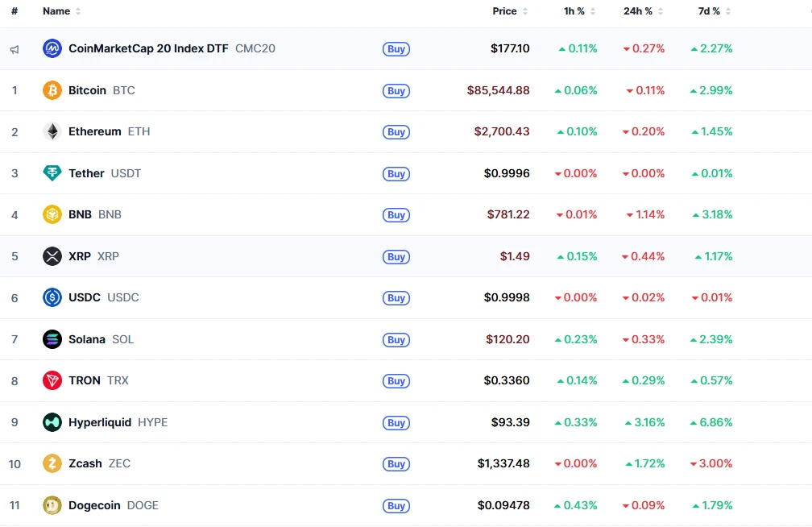This screenshot has width=812, height=527.
Task: Click Bitcoin's price $85,544.88
Action: (x=498, y=91)
